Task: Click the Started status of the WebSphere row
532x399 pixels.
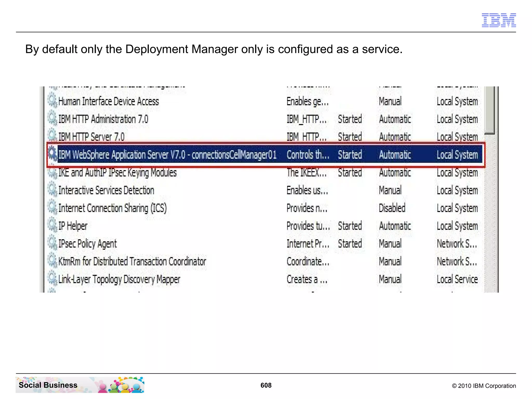Action: (x=350, y=155)
